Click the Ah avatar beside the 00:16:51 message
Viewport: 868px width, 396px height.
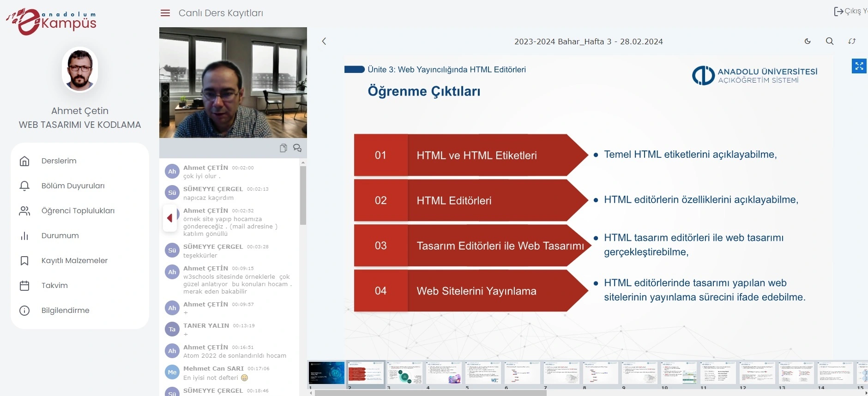172,351
